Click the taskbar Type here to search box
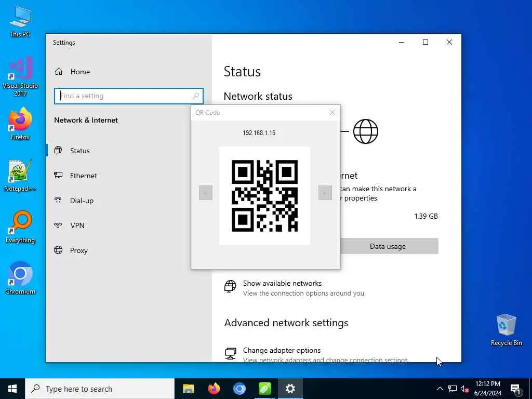The image size is (532, 399). click(x=100, y=389)
